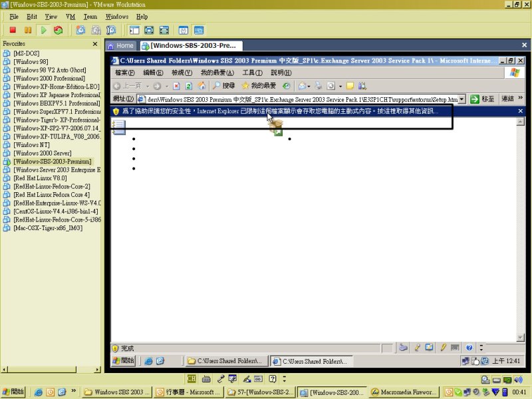
Task: Open the VMware Edit menu
Action: 32,17
